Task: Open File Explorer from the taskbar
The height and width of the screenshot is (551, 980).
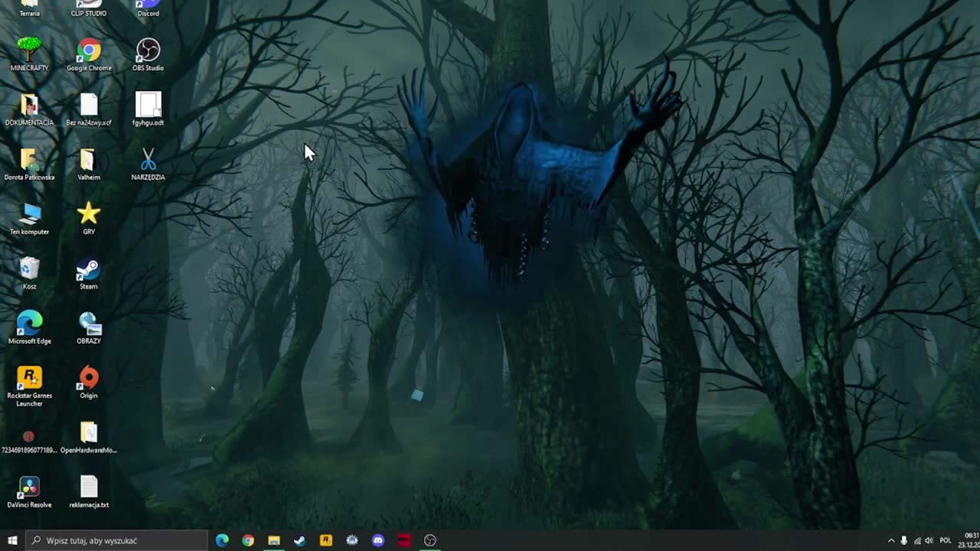Action: [274, 540]
